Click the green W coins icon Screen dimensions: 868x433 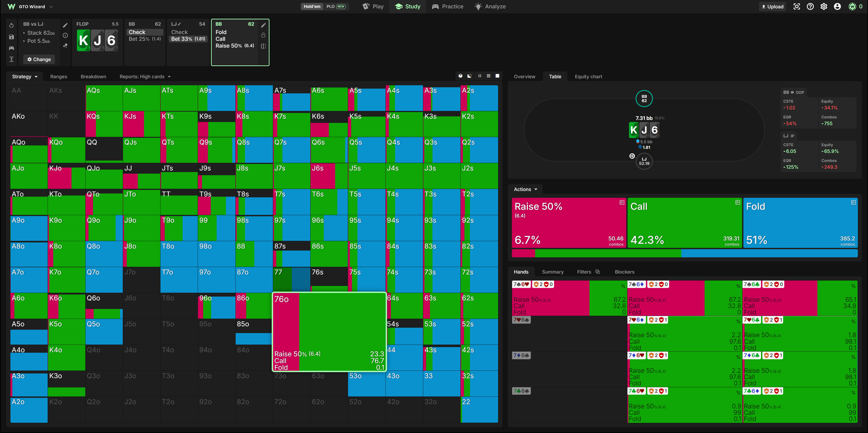(x=852, y=6)
